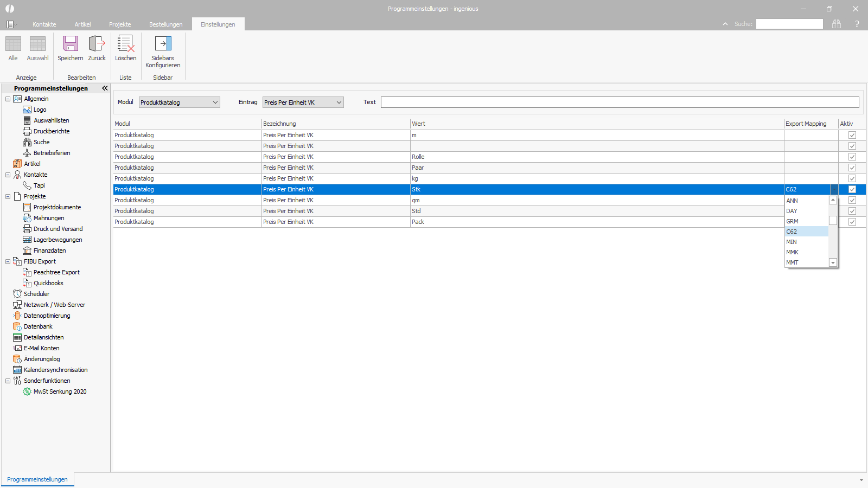The width and height of the screenshot is (868, 488).
Task: Open Artikel settings node
Action: tap(32, 164)
